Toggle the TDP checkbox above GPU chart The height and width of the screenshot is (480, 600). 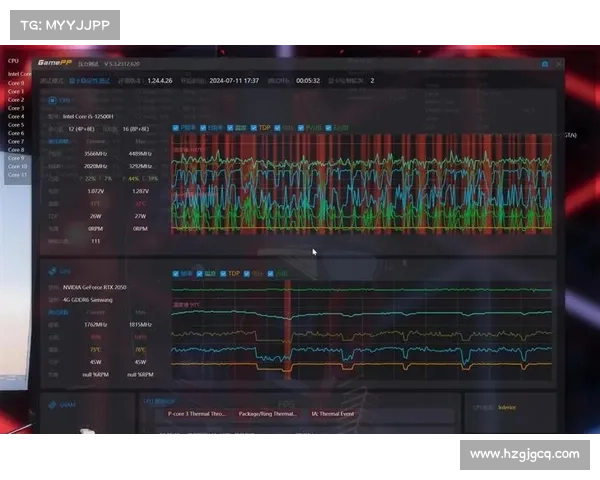click(223, 273)
